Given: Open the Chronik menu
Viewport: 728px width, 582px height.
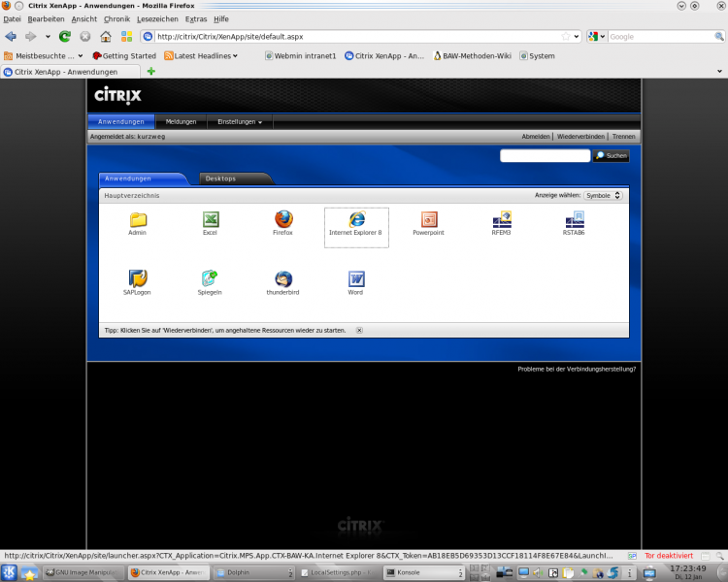Looking at the screenshot, I should 116,19.
